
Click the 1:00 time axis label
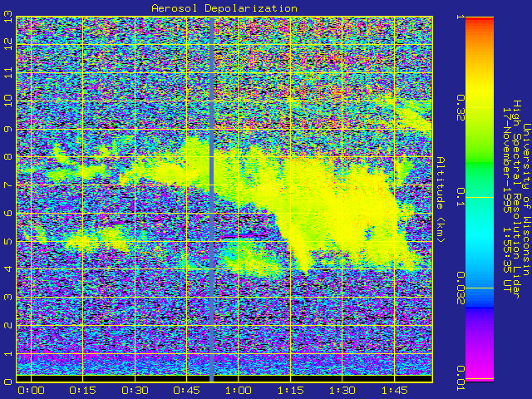click(239, 391)
